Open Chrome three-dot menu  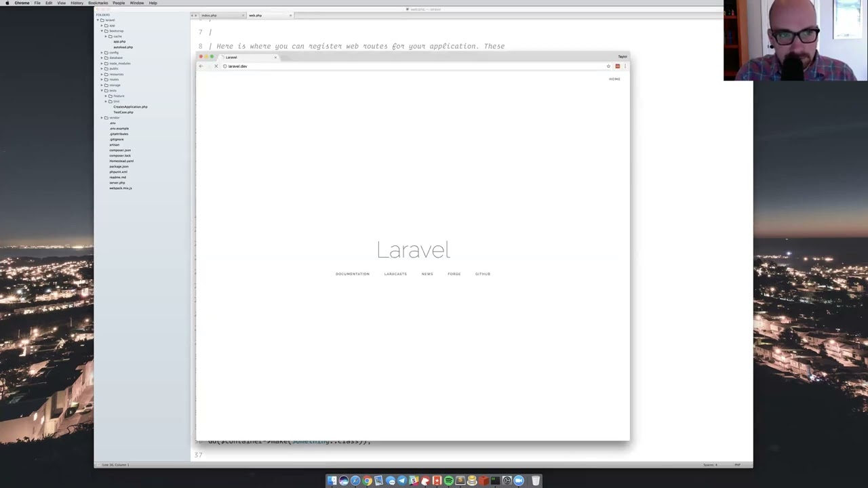coord(625,66)
